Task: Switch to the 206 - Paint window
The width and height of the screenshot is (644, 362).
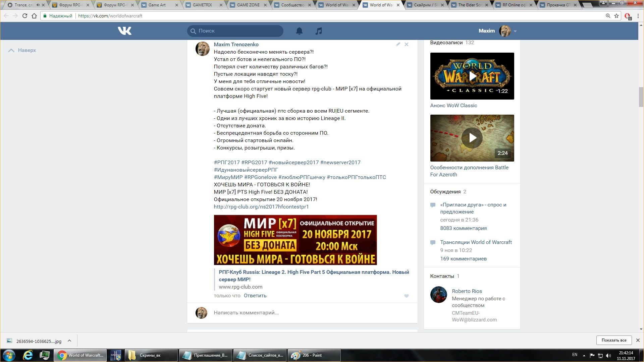Action: [x=314, y=355]
